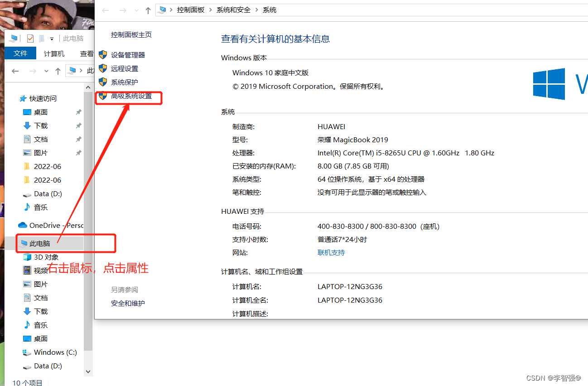Open the 文件 ribbon tab
Image resolution: width=588 pixels, height=386 pixels.
tap(20, 53)
